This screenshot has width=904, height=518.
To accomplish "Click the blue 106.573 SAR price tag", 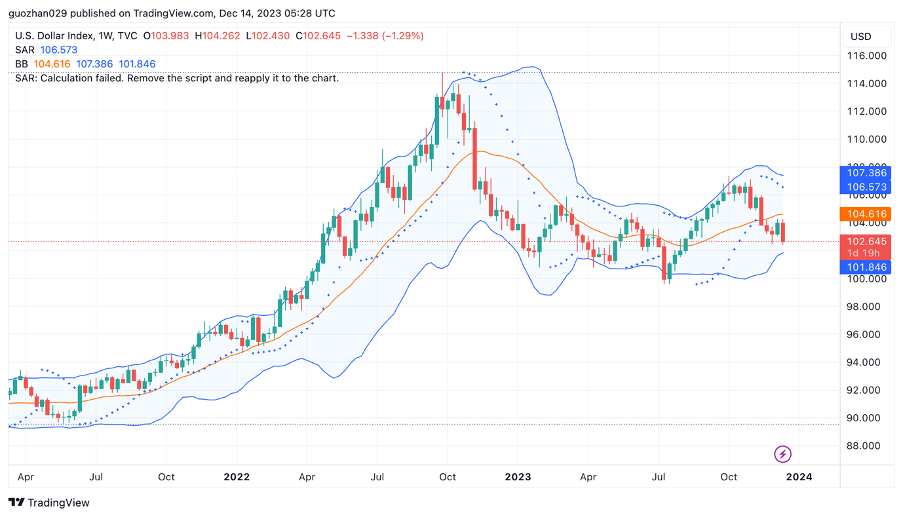I will click(866, 187).
